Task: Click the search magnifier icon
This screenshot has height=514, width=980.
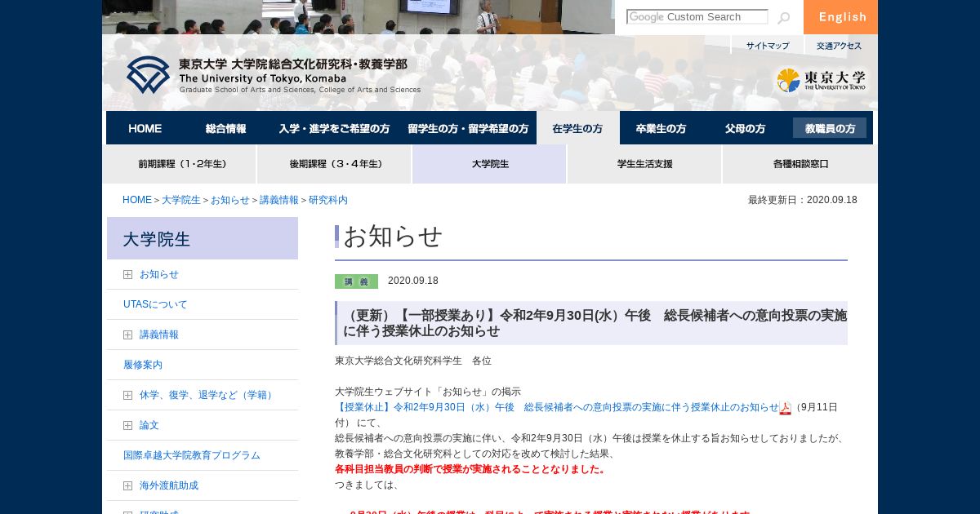Action: coord(783,18)
